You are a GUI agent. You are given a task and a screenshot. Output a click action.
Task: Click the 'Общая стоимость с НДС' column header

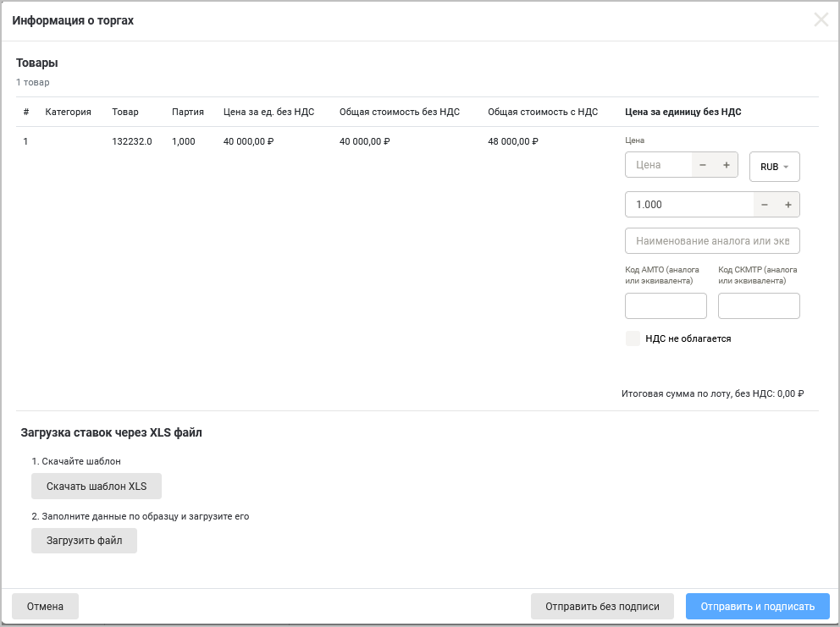pyautogui.click(x=543, y=112)
